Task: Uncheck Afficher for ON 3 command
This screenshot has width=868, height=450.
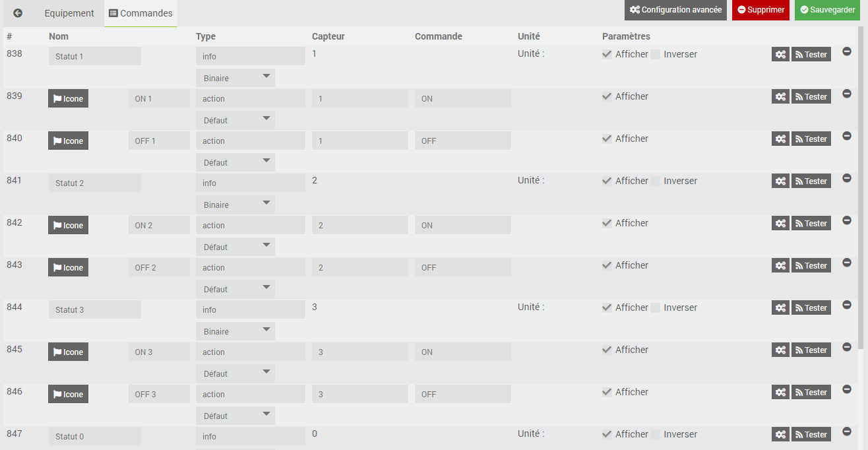Action: tap(607, 350)
